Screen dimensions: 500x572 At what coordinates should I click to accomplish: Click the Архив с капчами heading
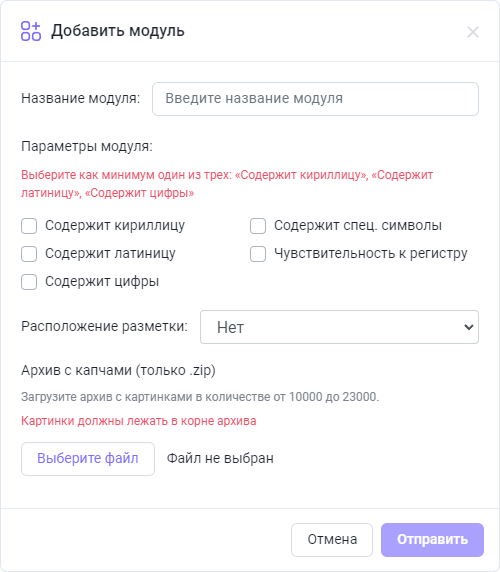pos(119,371)
